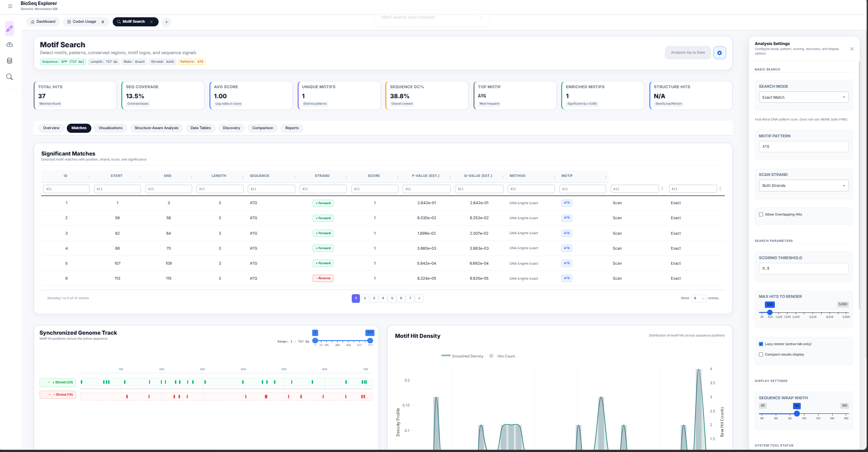Sort table by P-VALUE column
This screenshot has height=452, width=868.
pos(425,176)
